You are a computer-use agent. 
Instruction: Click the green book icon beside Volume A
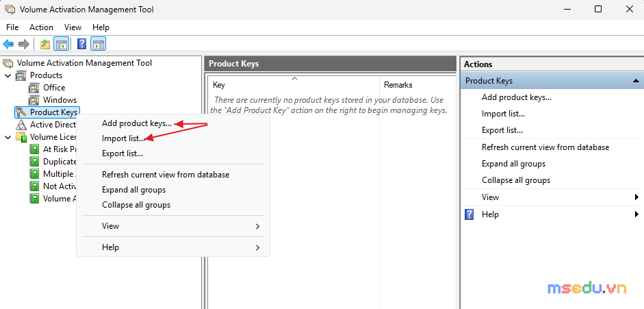click(34, 199)
